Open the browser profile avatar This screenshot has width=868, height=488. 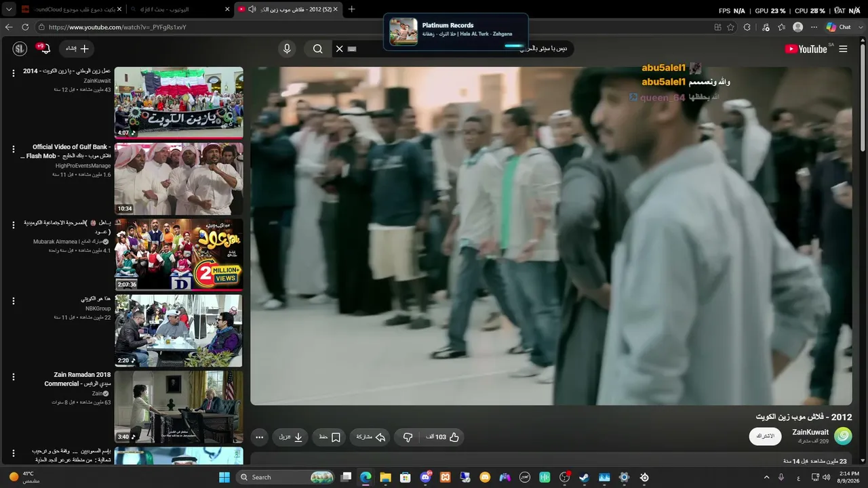pyautogui.click(x=798, y=27)
